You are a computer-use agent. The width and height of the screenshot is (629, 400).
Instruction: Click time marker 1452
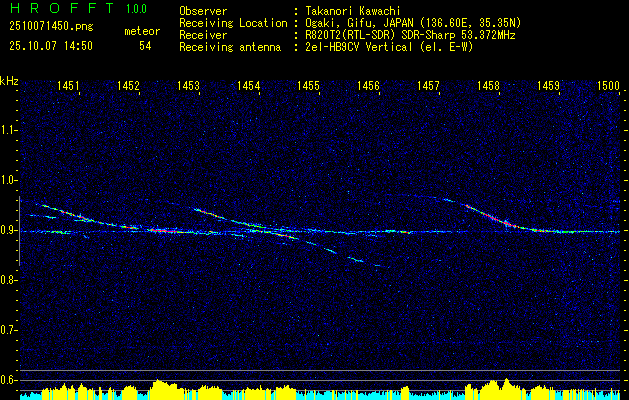point(128,85)
